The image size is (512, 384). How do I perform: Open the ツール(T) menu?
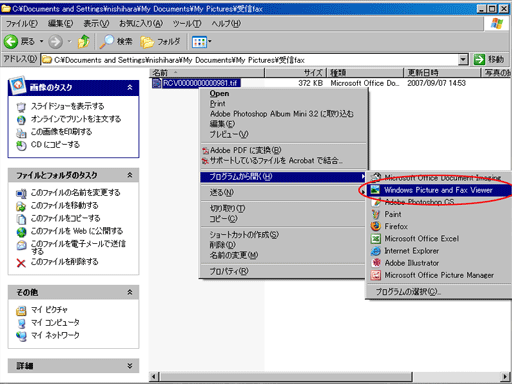tap(187, 24)
